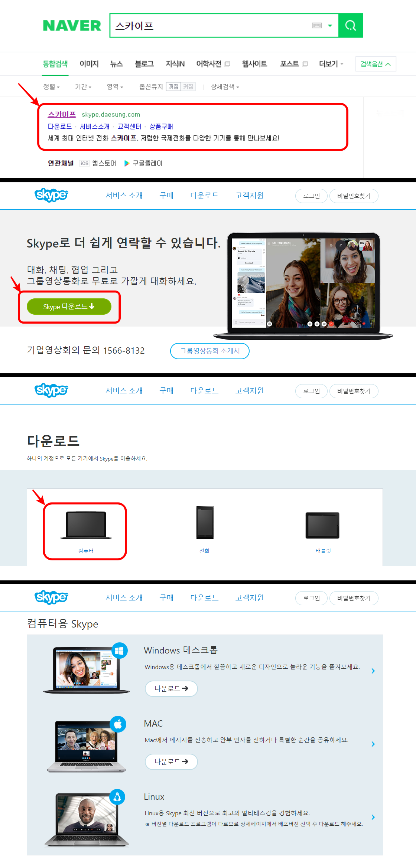Click the 고객센터 sublink in search result

coord(129,127)
